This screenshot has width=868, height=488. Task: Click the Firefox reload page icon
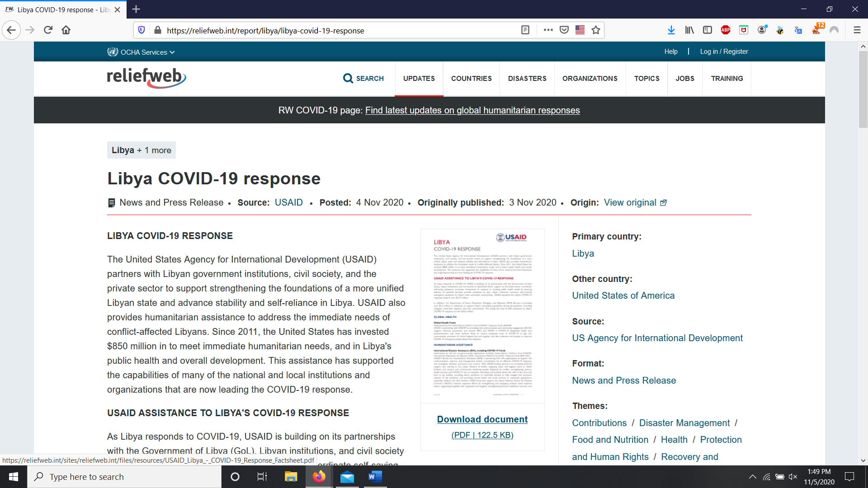pos(48,30)
